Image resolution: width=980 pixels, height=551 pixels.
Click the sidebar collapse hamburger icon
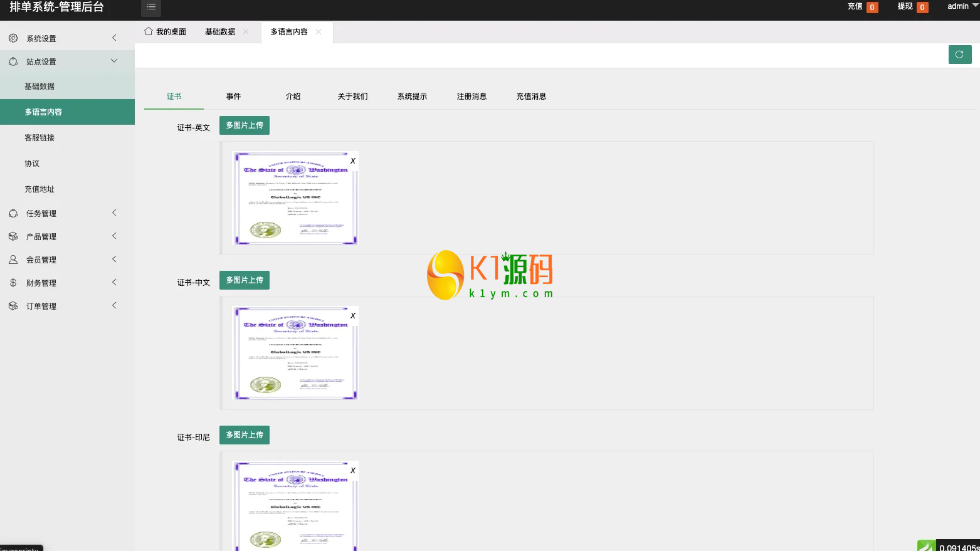(x=151, y=7)
